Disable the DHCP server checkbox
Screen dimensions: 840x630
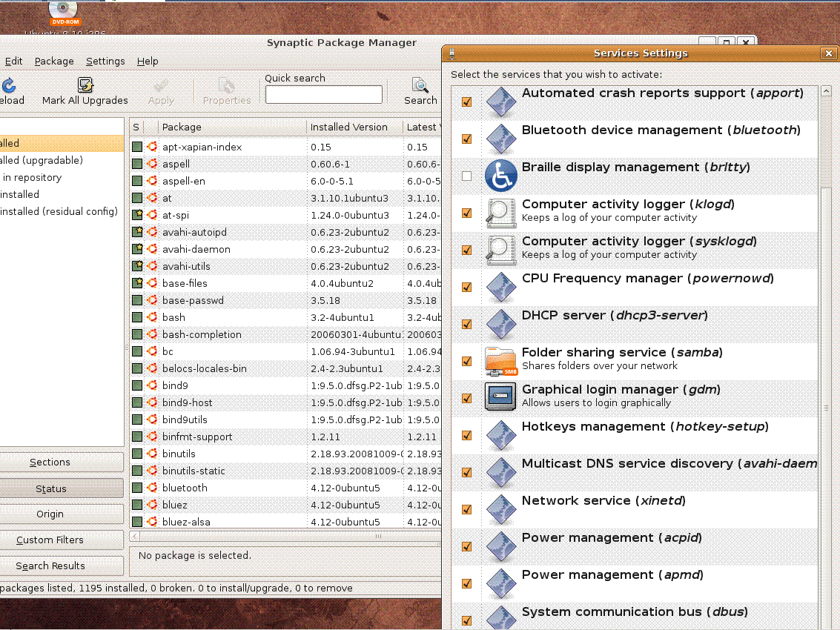[x=466, y=324]
